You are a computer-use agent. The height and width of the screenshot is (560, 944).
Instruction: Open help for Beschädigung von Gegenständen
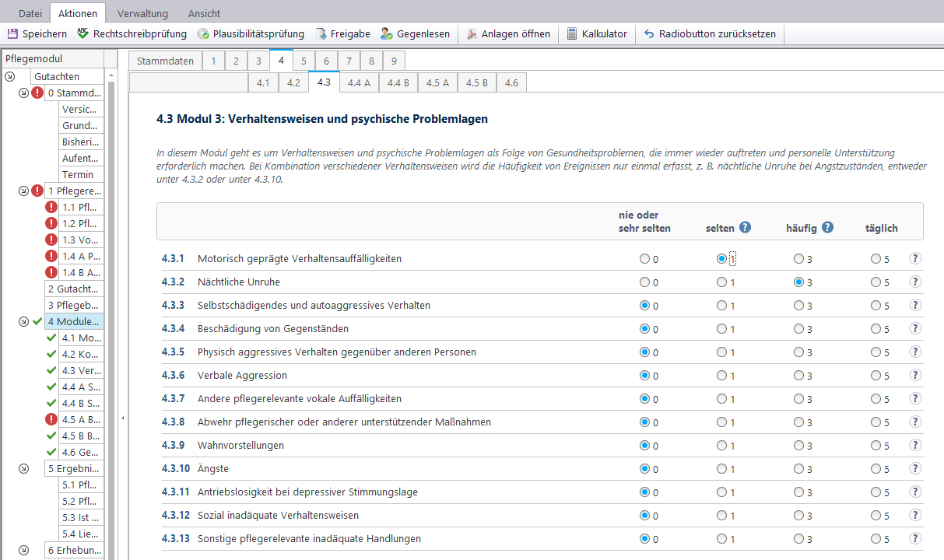pos(915,329)
